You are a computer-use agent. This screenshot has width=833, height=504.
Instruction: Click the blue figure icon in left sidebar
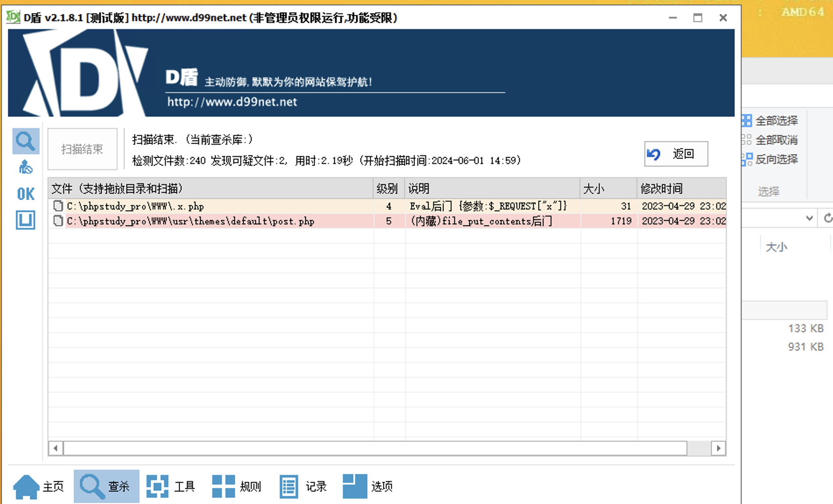pos(25,167)
